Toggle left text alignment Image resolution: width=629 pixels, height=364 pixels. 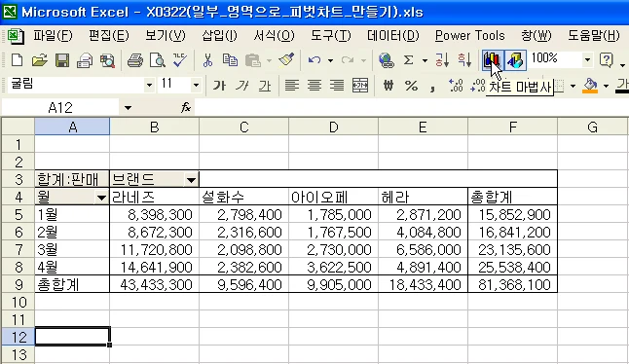[292, 86]
